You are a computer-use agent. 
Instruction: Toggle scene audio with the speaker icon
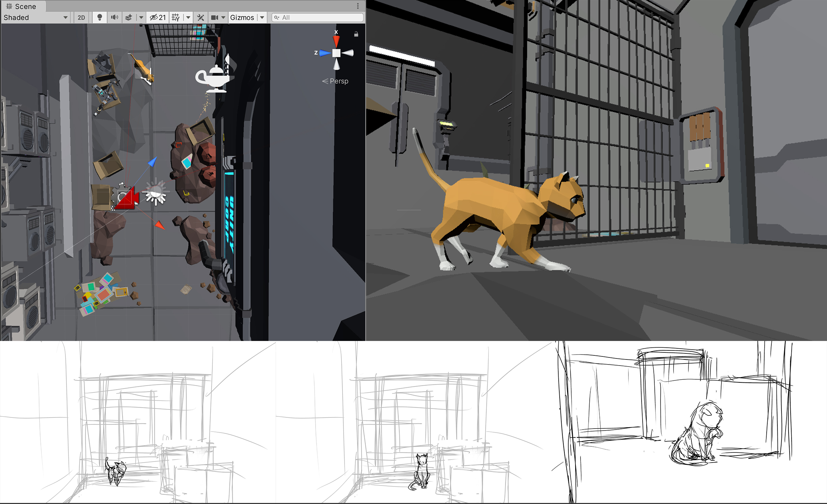tap(115, 18)
